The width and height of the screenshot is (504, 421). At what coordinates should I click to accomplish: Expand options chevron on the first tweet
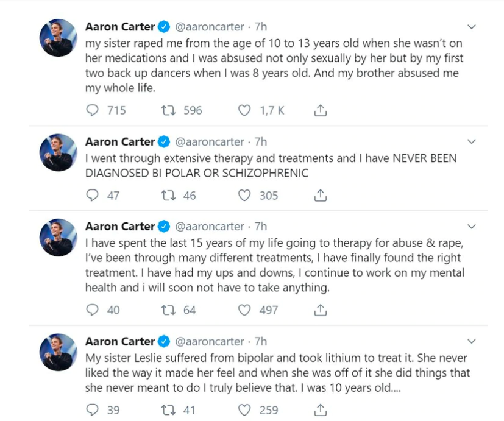pos(470,27)
